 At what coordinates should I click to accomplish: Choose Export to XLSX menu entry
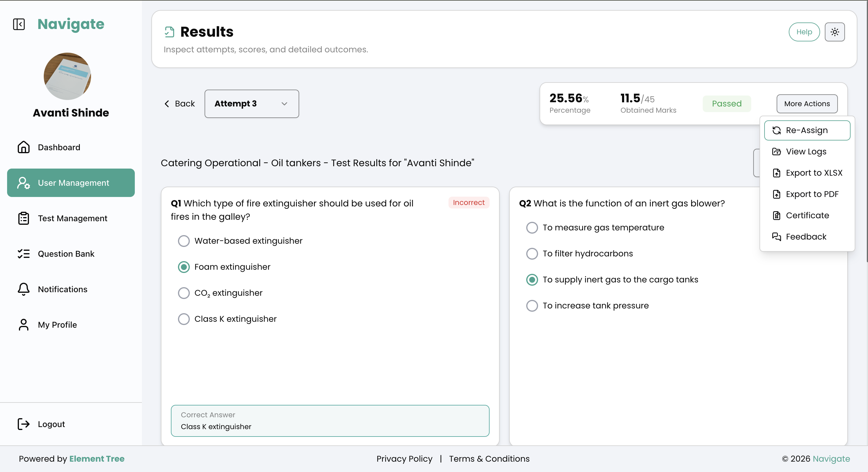pyautogui.click(x=807, y=173)
